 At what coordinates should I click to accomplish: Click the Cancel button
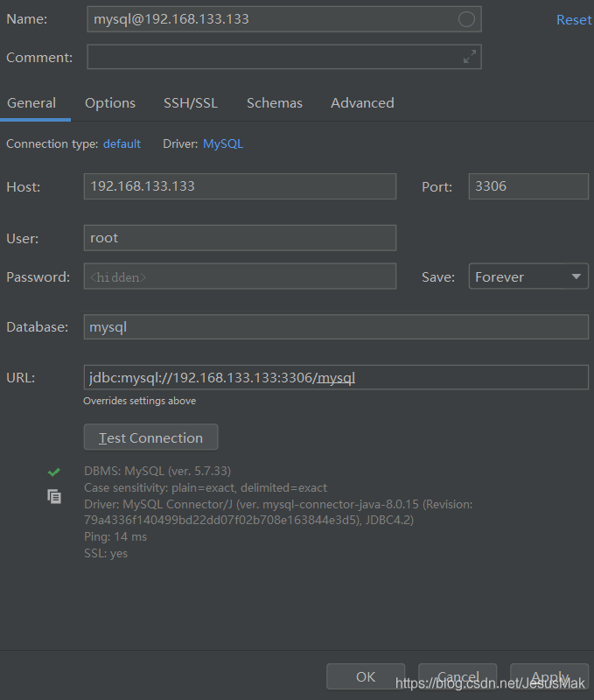click(x=458, y=676)
